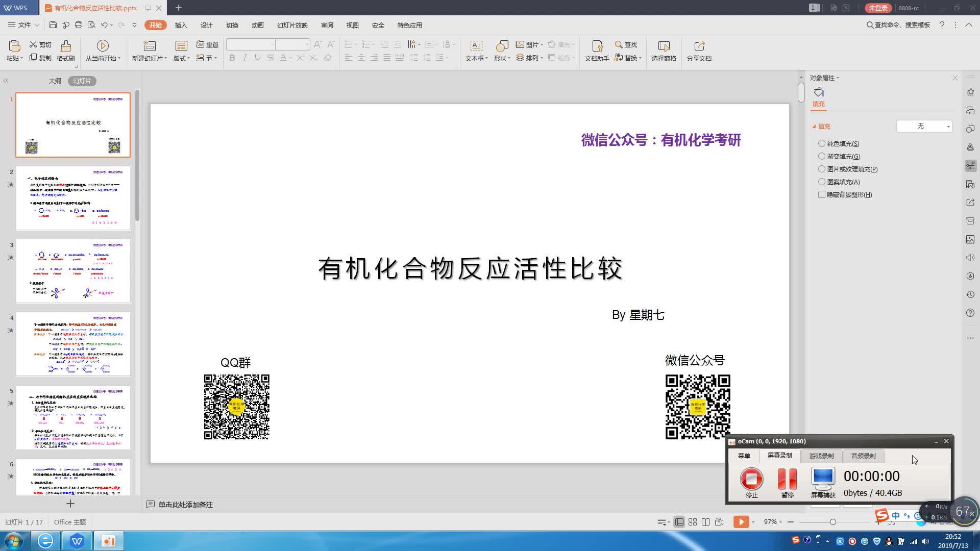
Task: Click the Undo icon
Action: [104, 25]
